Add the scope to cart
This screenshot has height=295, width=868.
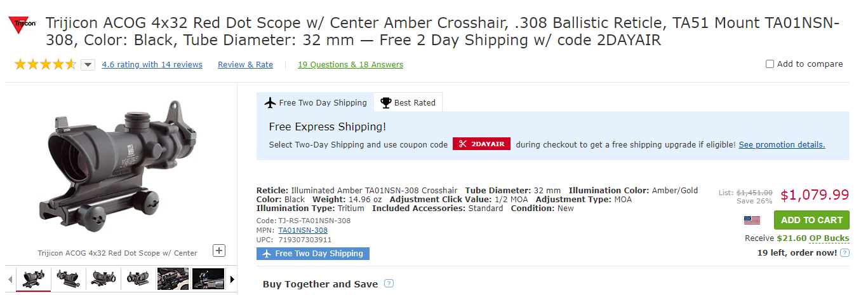(x=811, y=220)
